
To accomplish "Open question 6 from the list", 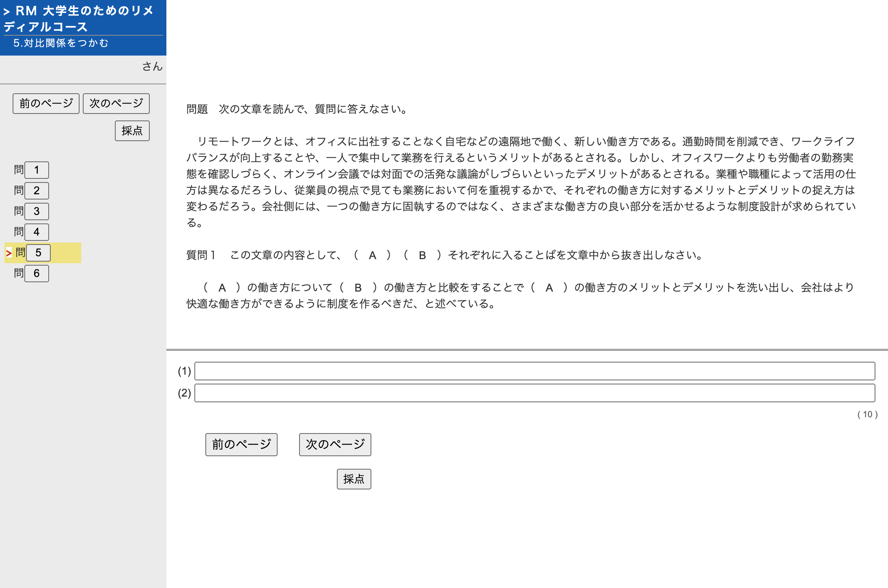I will coord(37,273).
